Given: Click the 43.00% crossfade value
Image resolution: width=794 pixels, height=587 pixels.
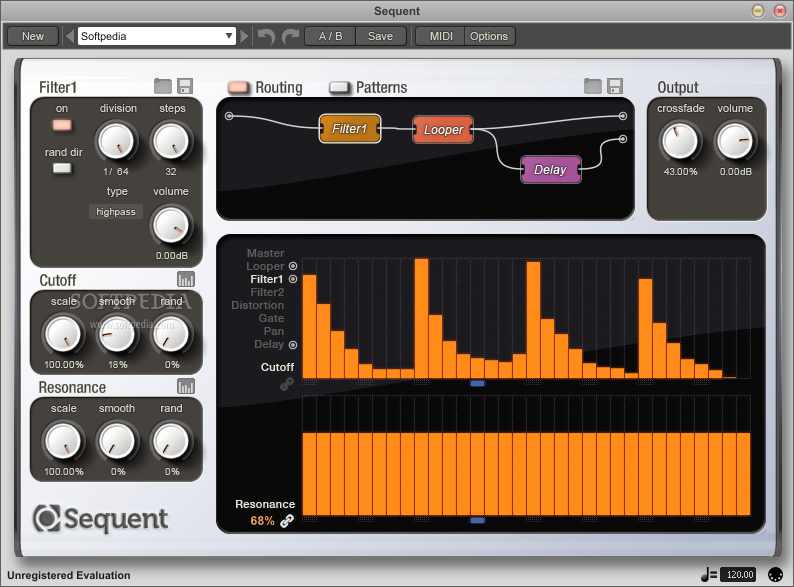Looking at the screenshot, I should (x=680, y=172).
